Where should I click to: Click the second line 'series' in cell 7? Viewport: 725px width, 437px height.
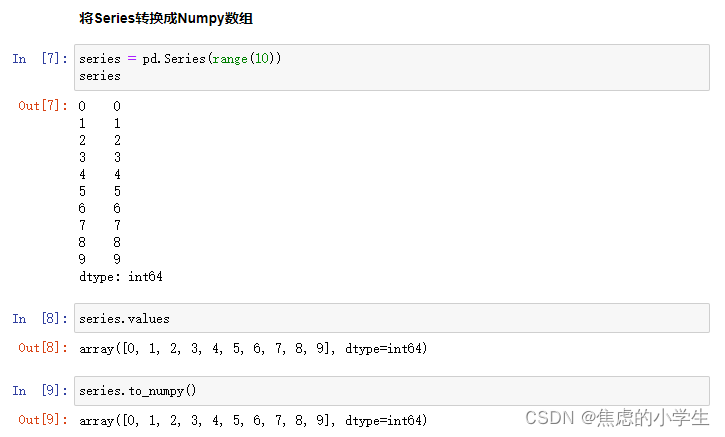[100, 76]
